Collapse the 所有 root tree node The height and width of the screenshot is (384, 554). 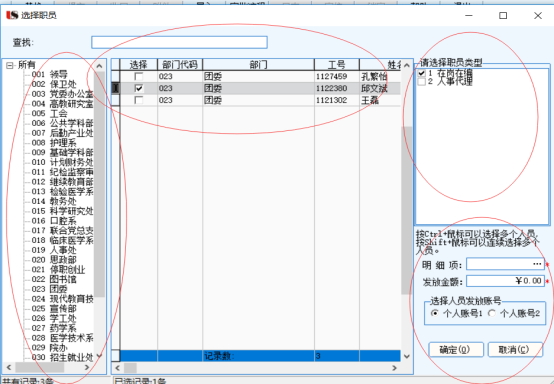(x=10, y=65)
